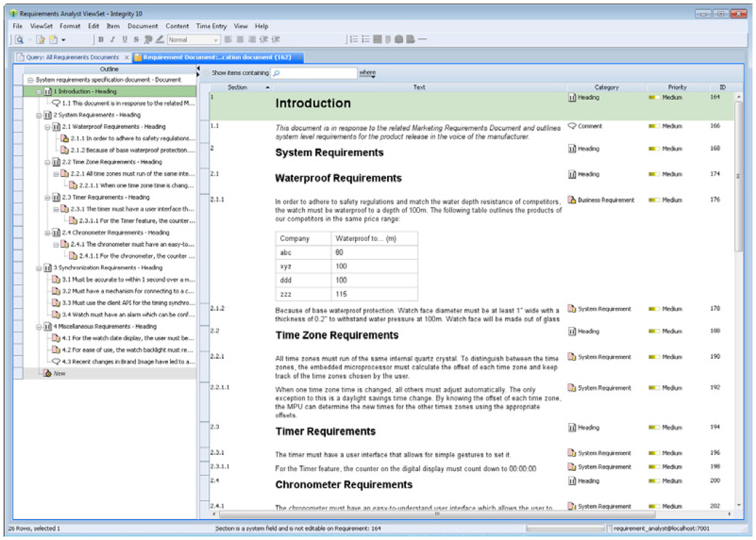This screenshot has height=540, width=756.
Task: Click the numbered list icon
Action: pyautogui.click(x=354, y=40)
